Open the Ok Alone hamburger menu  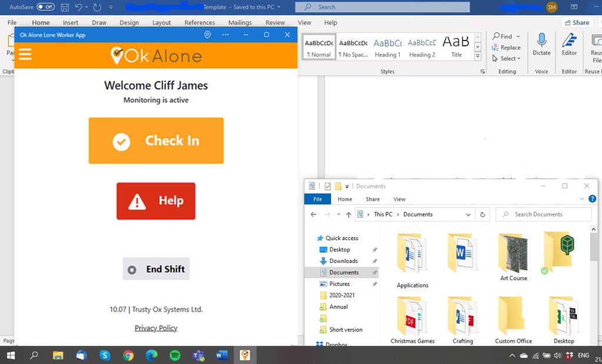[x=25, y=55]
